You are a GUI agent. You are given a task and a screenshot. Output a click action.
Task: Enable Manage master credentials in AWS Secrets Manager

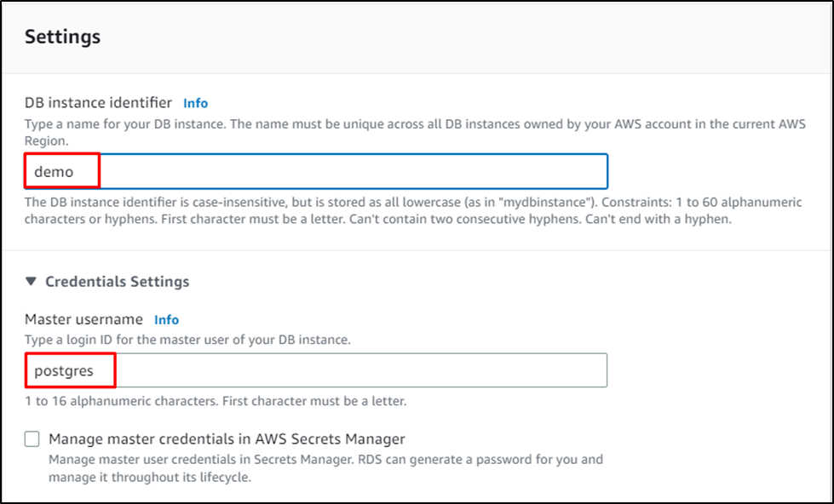[32, 438]
